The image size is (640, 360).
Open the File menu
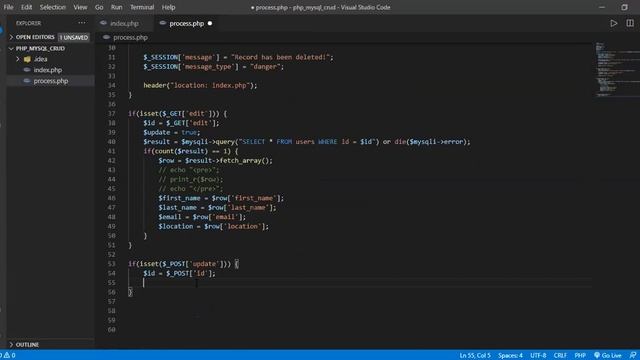(8, 7)
